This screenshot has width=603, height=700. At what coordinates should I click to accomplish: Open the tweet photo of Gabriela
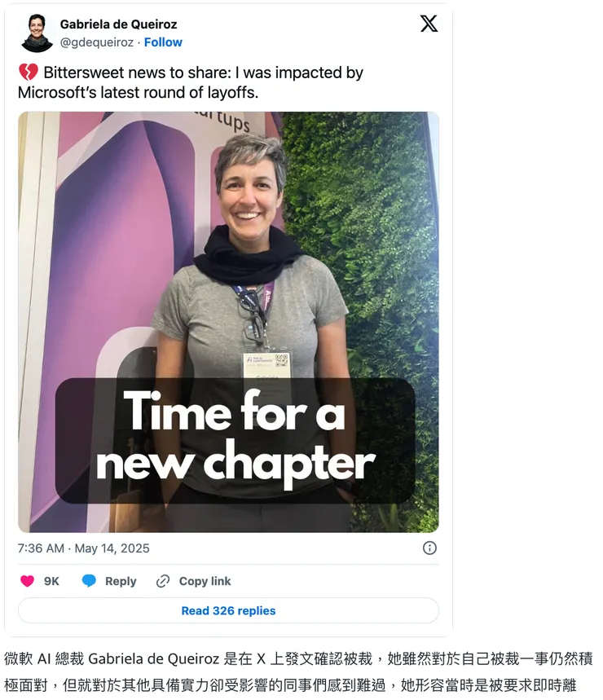pyautogui.click(x=228, y=322)
